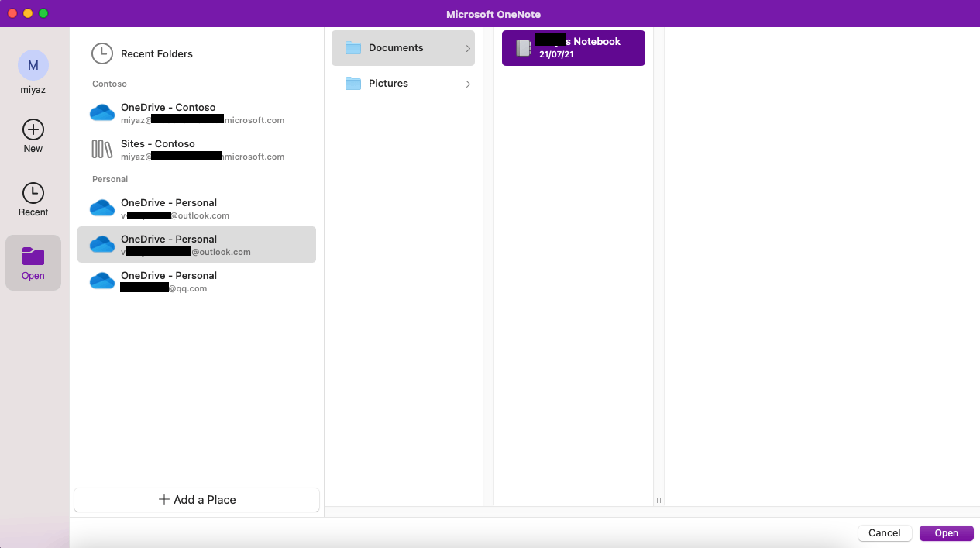Click the column divider handle after the notebook list
This screenshot has height=548, width=980.
click(658, 500)
